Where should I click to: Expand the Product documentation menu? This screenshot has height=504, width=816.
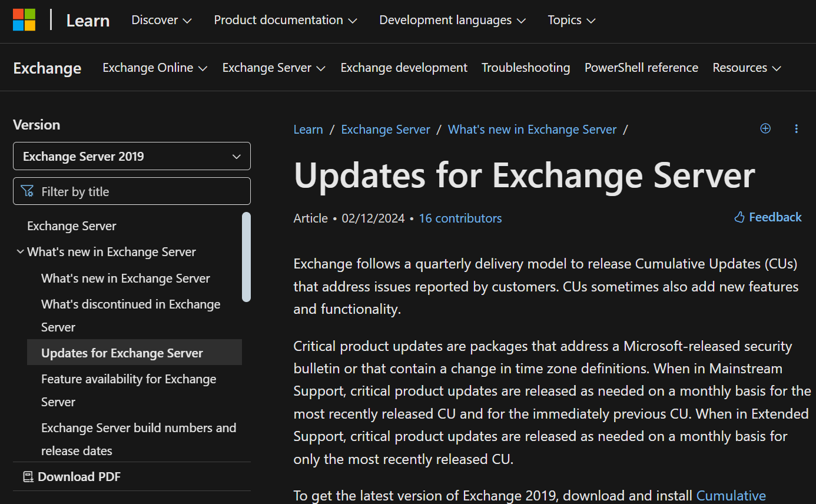click(x=286, y=20)
